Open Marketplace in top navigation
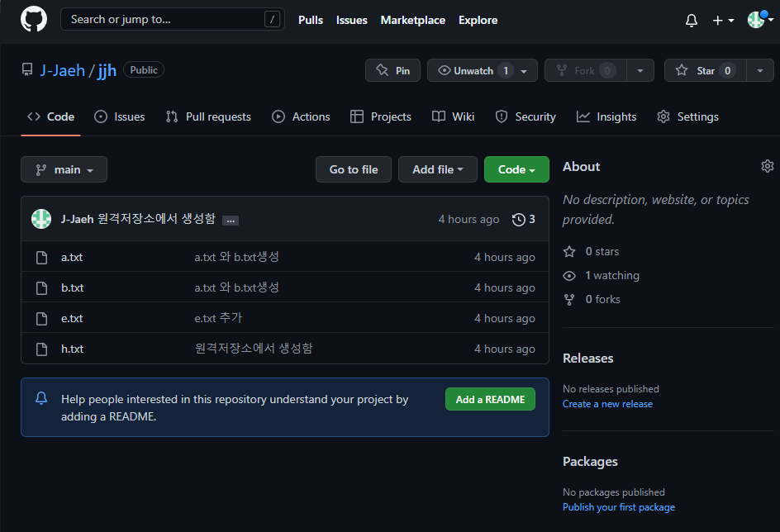Screen dimensions: 780x532 pyautogui.click(x=413, y=21)
